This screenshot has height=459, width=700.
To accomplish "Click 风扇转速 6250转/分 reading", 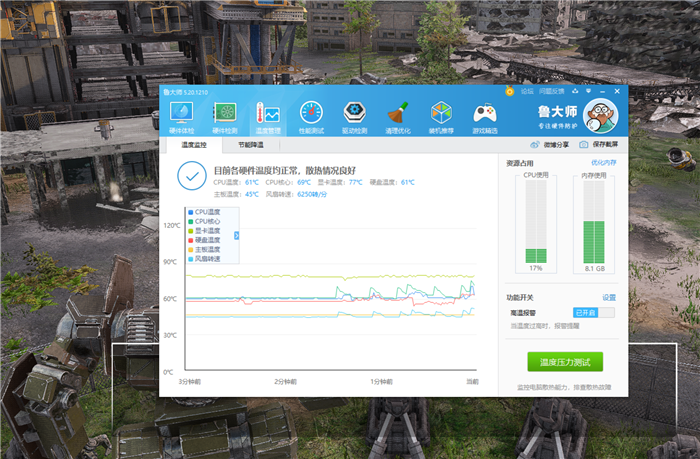I will coord(296,194).
